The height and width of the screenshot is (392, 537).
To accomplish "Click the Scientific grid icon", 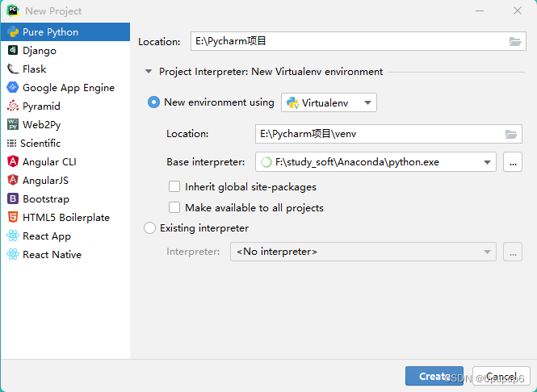I will 11,143.
